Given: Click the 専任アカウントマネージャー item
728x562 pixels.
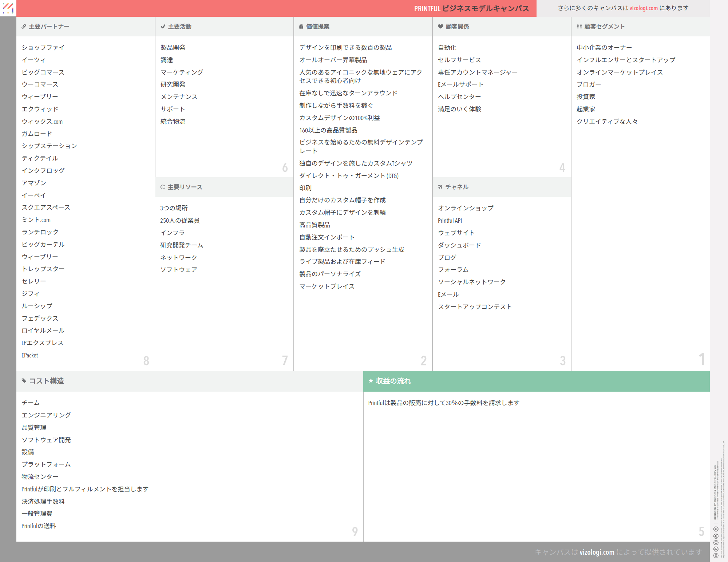Looking at the screenshot, I should [x=478, y=72].
